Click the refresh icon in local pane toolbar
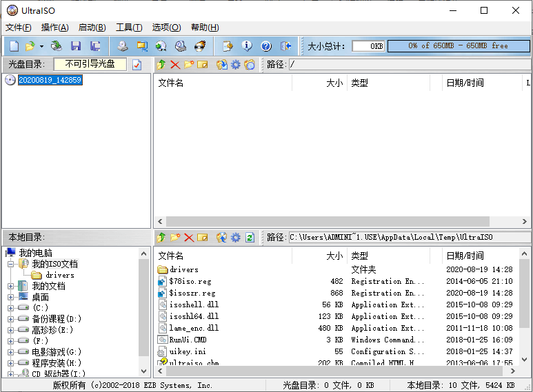The height and width of the screenshot is (392, 533). click(250, 238)
